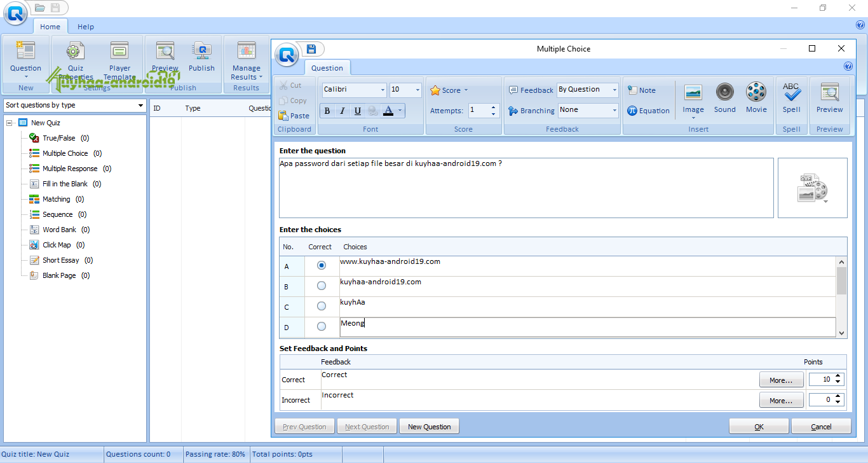The height and width of the screenshot is (463, 868).
Task: Mark choice A as correct
Action: [322, 265]
